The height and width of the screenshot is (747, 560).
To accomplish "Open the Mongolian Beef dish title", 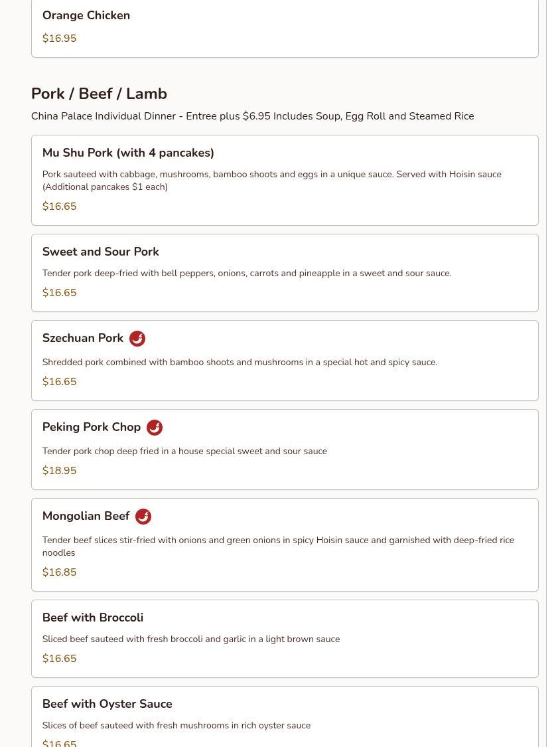I will [x=86, y=516].
